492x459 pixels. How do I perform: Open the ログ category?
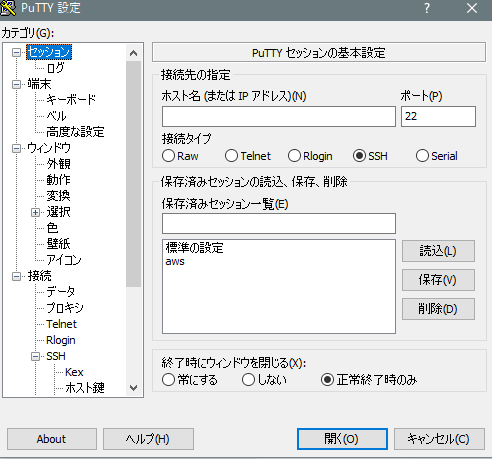(55, 68)
